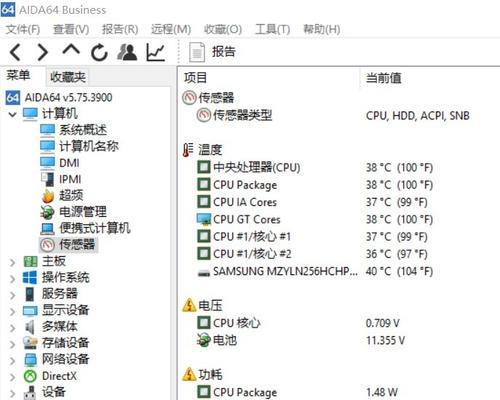The image size is (500, 400).
Task: Select the 超频 flame icon
Action: [48, 196]
